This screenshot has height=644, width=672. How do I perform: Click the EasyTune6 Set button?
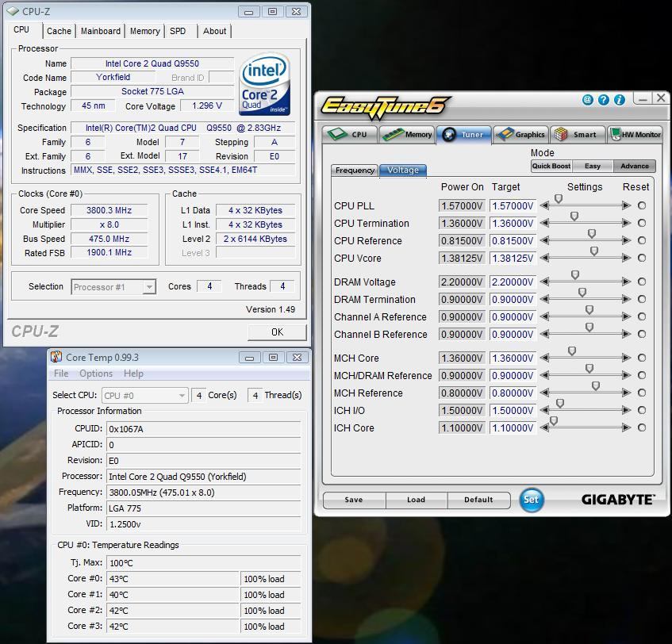532,500
